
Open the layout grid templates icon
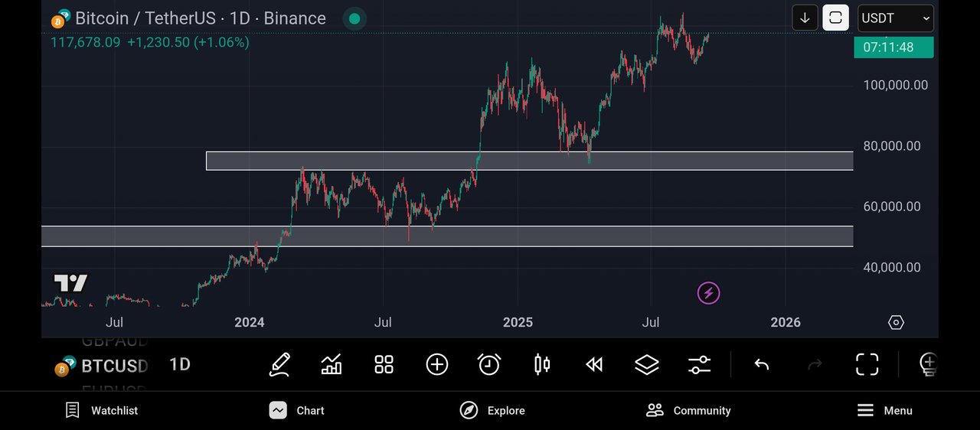coord(384,364)
